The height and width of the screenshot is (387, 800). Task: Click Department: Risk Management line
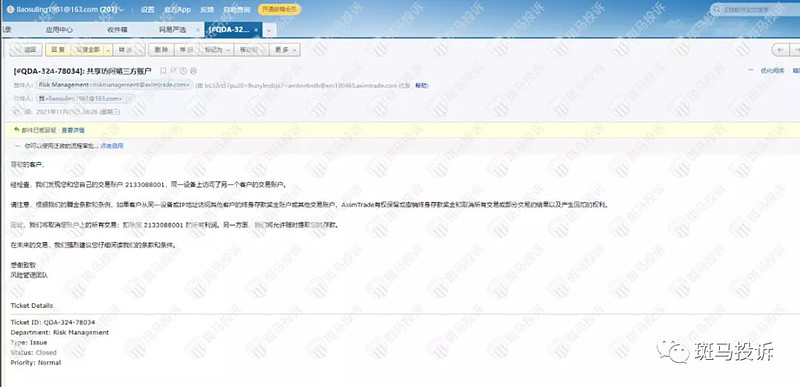(60, 332)
